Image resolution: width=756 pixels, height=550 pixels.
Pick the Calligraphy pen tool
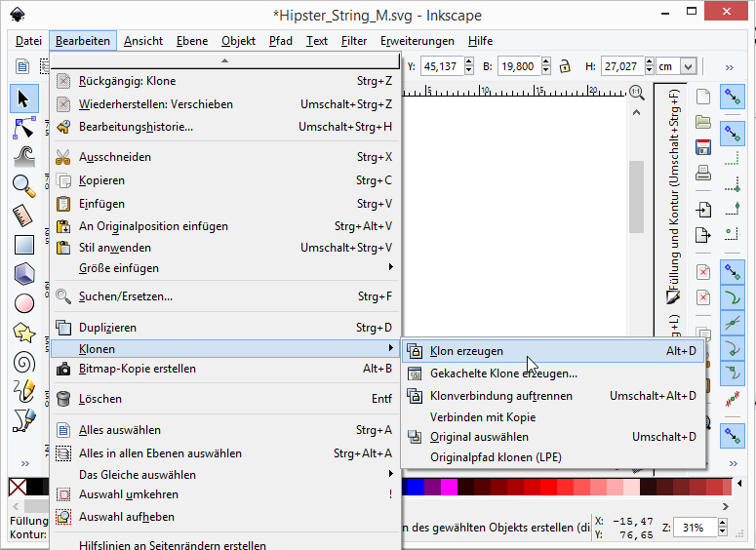[23, 419]
